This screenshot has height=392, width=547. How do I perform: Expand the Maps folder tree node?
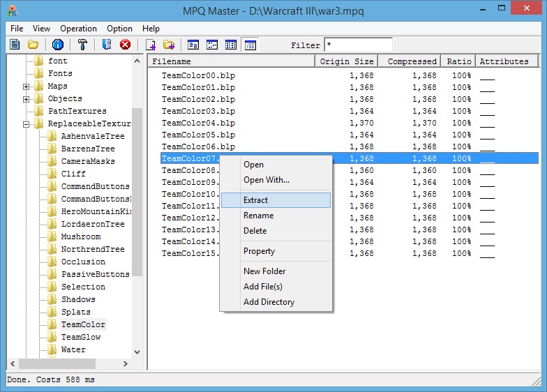click(27, 86)
